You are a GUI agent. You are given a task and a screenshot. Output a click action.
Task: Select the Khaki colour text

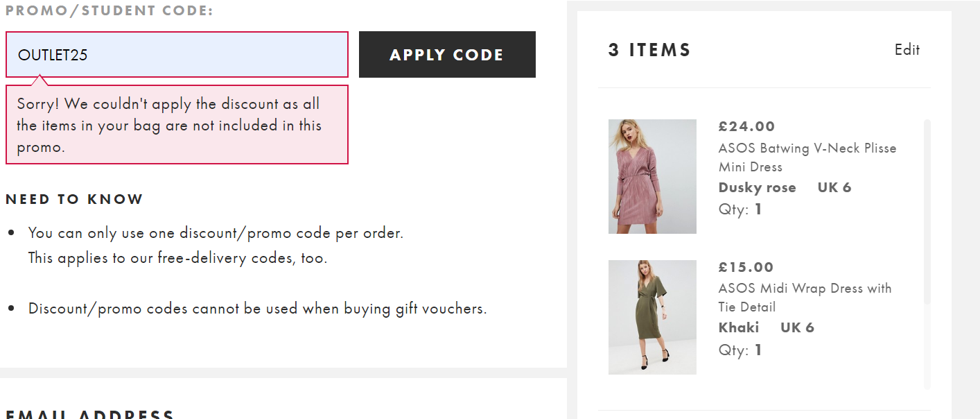point(739,327)
